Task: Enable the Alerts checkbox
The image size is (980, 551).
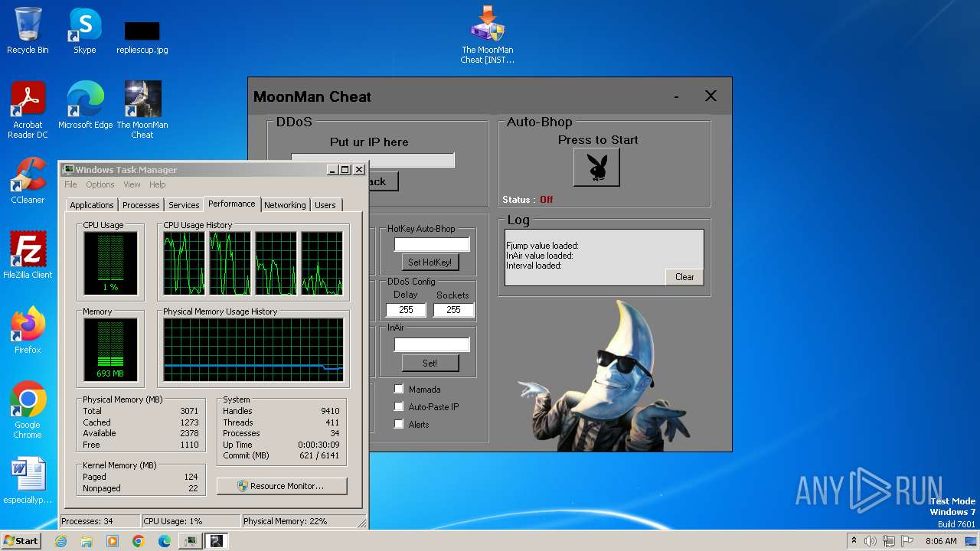Action: coord(398,424)
